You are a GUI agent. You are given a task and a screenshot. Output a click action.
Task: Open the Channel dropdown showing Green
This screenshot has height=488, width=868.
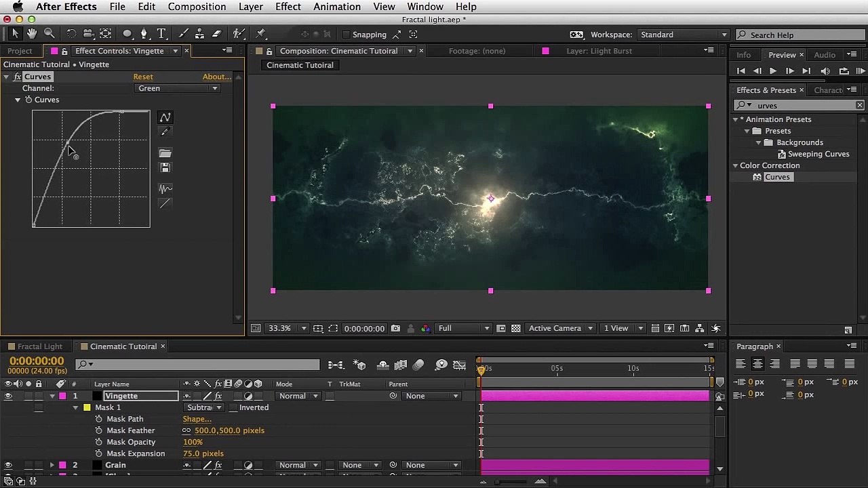pyautogui.click(x=177, y=88)
